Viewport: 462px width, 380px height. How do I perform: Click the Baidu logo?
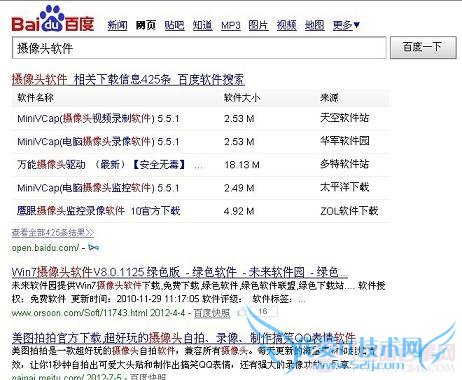coord(53,19)
